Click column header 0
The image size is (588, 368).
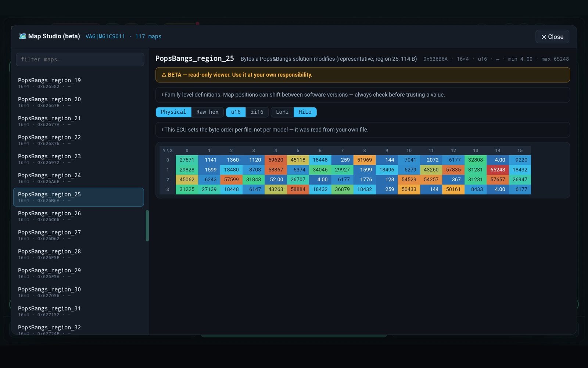tap(187, 151)
